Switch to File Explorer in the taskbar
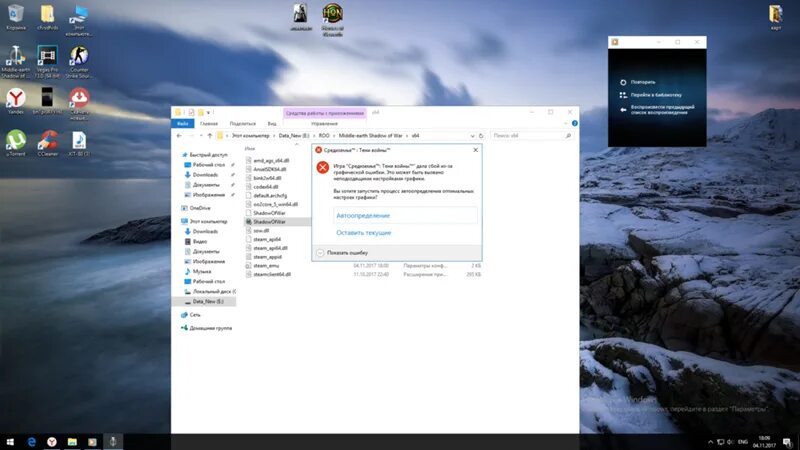800x450 pixels. (x=72, y=442)
